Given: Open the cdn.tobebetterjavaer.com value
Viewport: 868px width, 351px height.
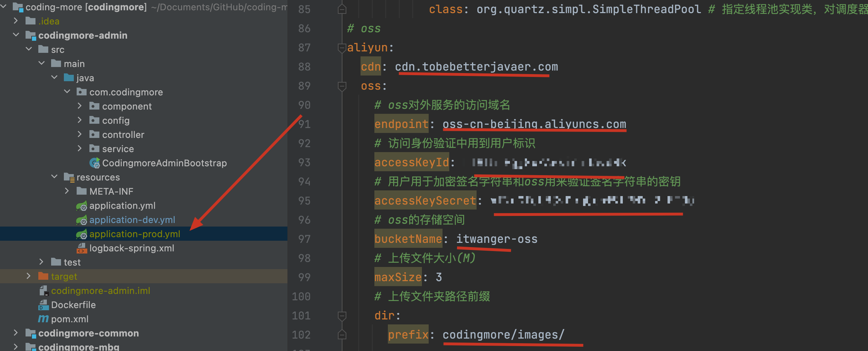Looking at the screenshot, I should pos(476,67).
